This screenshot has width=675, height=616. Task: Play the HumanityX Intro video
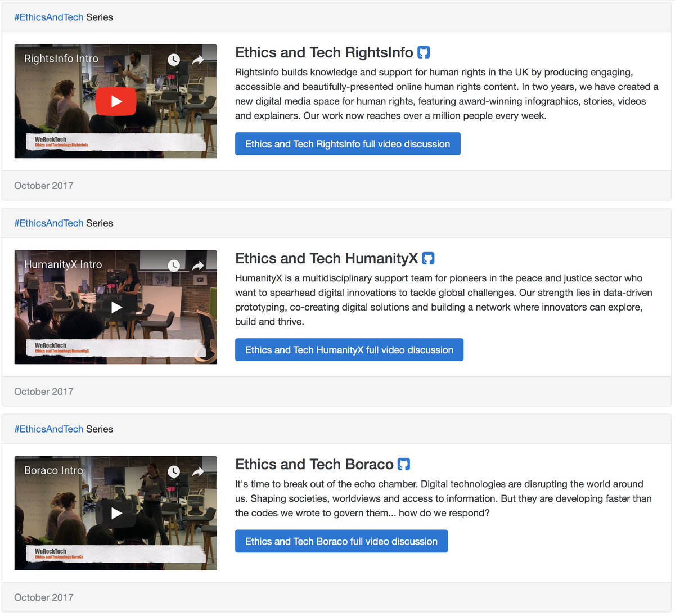(116, 307)
